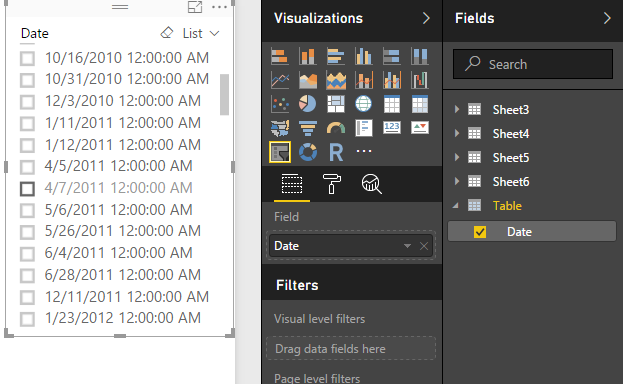Screen dimensions: 623x384
Task: Expand the Sheet3 table
Action: tap(457, 109)
